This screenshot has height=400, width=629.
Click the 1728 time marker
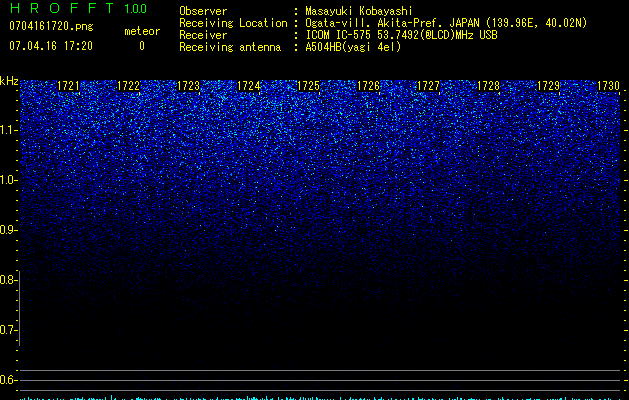pyautogui.click(x=489, y=86)
